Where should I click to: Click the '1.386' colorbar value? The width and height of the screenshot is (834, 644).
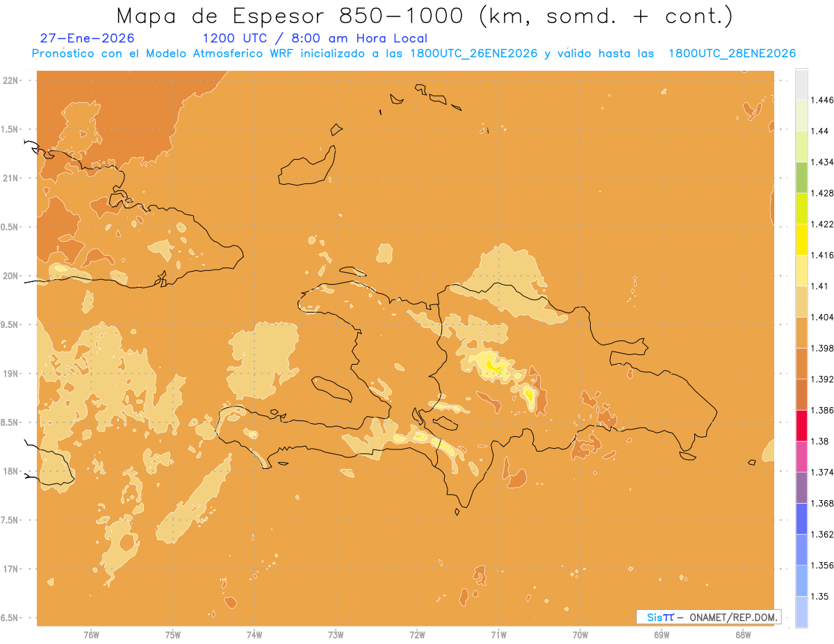pyautogui.click(x=821, y=411)
